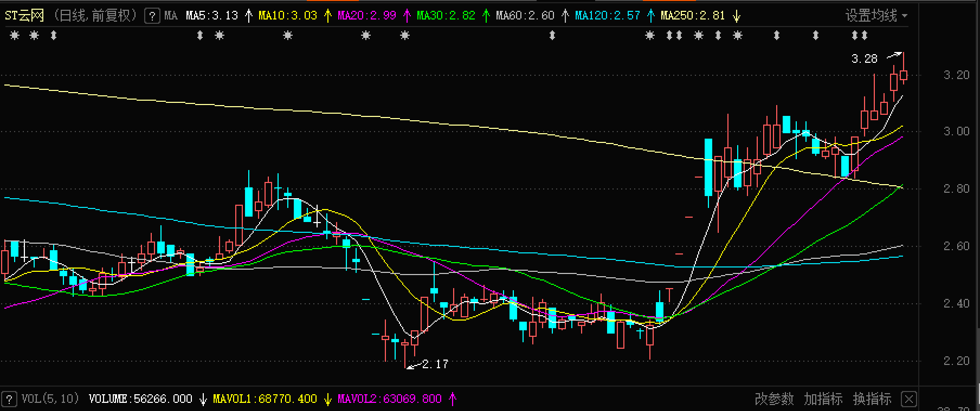Click the rightmost diamond info marker
This screenshot has height=411, width=980.
coord(865,36)
